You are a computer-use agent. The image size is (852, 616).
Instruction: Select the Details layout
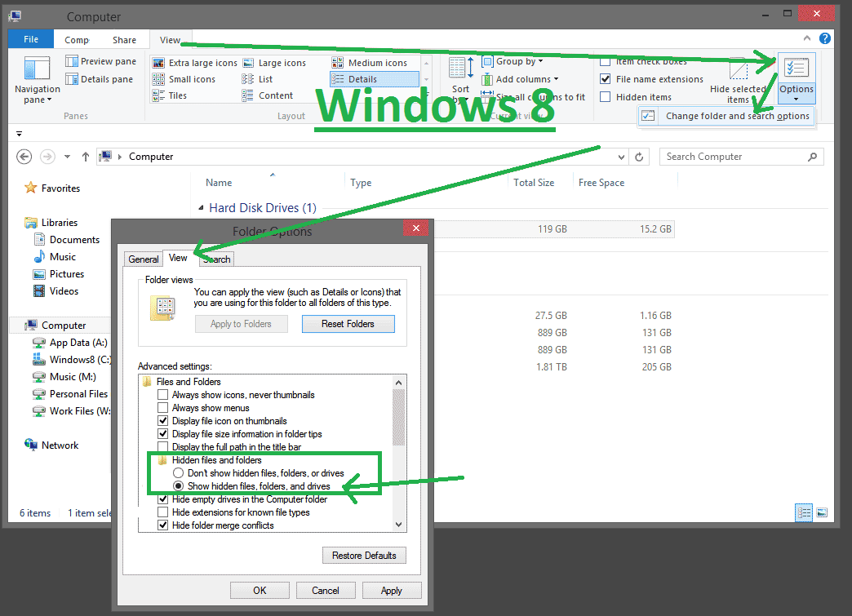coord(375,79)
